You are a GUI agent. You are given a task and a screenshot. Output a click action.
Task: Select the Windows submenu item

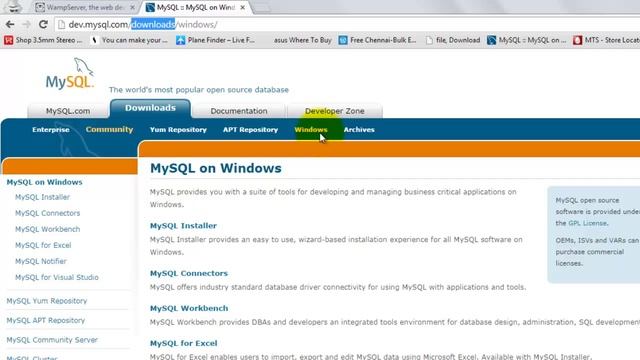tap(311, 130)
